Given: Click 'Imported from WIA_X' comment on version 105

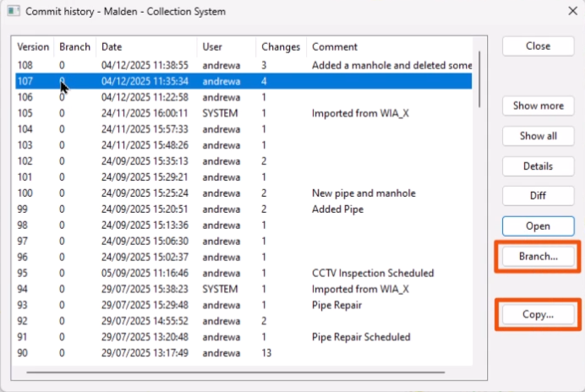Looking at the screenshot, I should pos(360,113).
